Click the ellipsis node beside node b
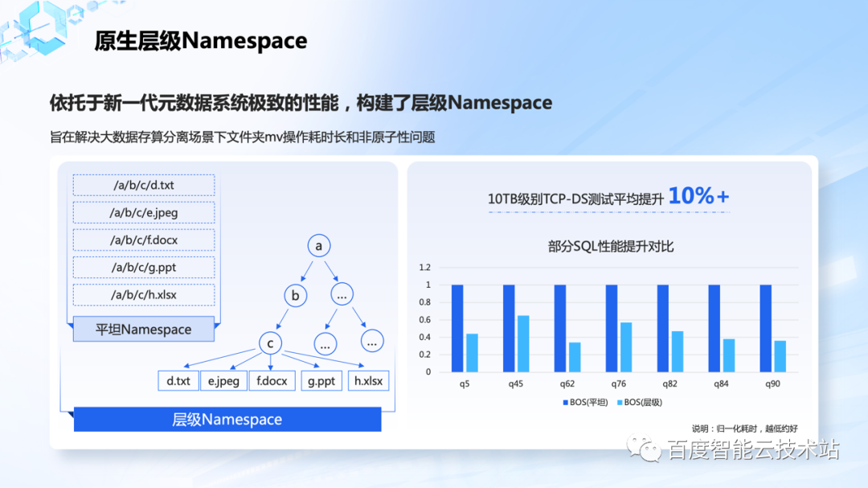Viewport: 868px width, 488px height. 342,295
